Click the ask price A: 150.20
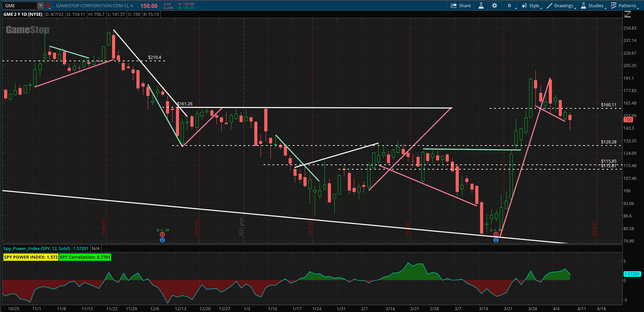This screenshot has width=644, height=312. point(186,8)
